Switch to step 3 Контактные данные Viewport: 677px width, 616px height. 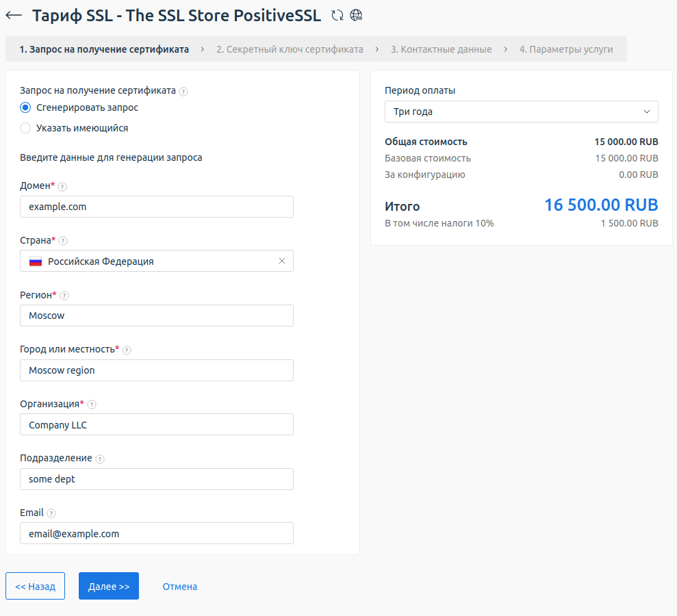coord(441,49)
